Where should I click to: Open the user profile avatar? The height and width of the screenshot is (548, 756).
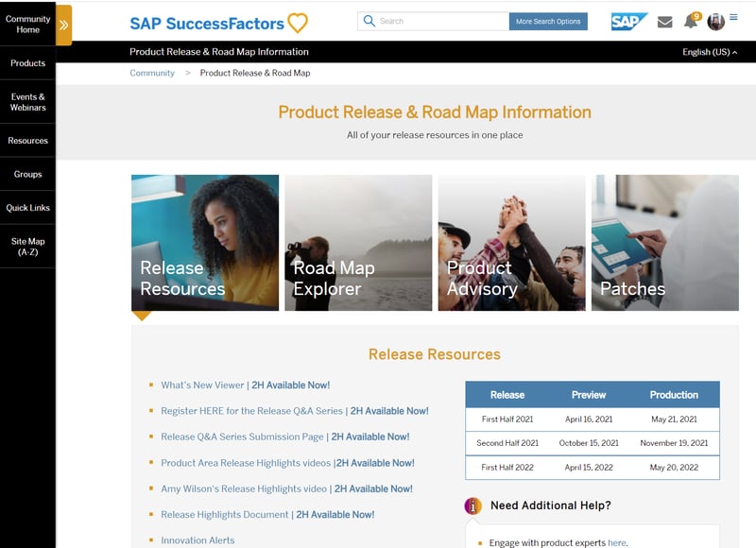716,21
